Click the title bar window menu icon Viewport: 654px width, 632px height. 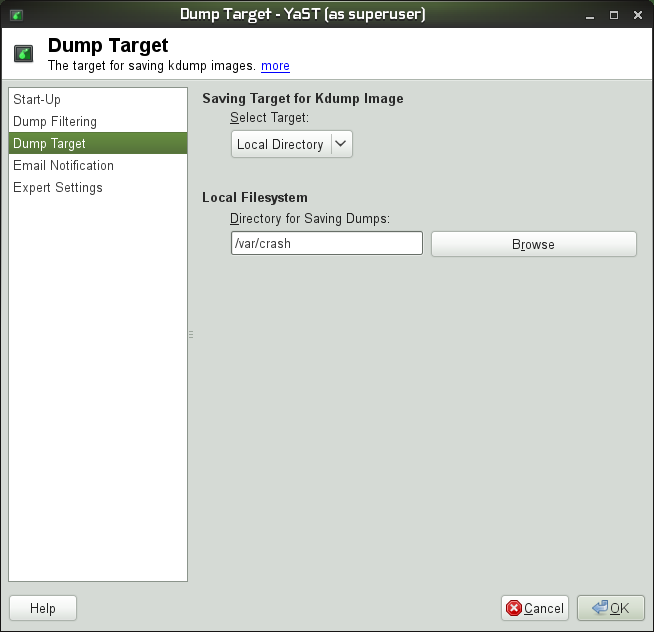point(17,15)
